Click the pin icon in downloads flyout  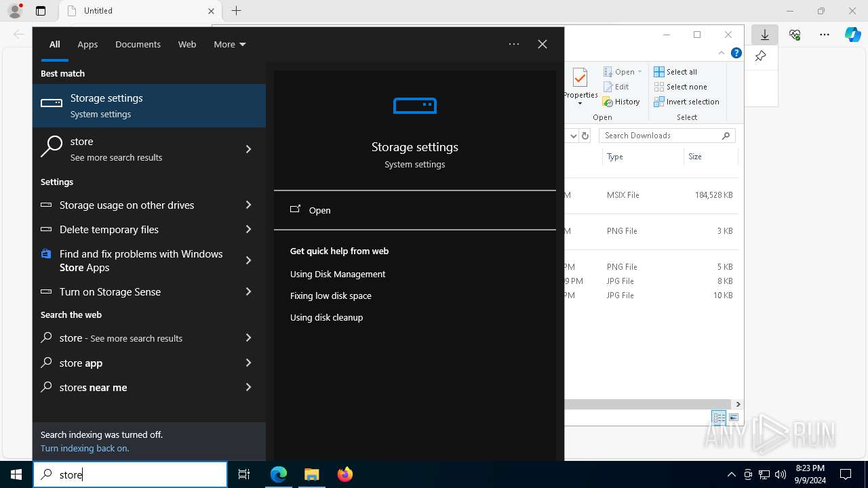click(x=761, y=56)
